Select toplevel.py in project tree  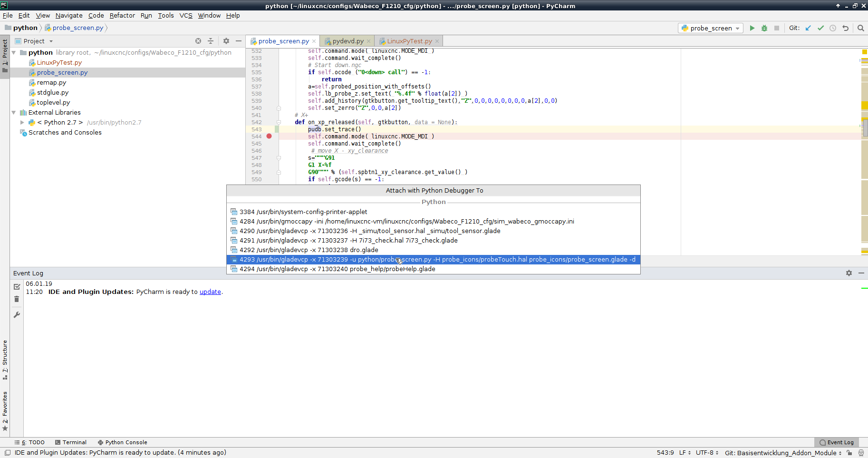coord(53,103)
